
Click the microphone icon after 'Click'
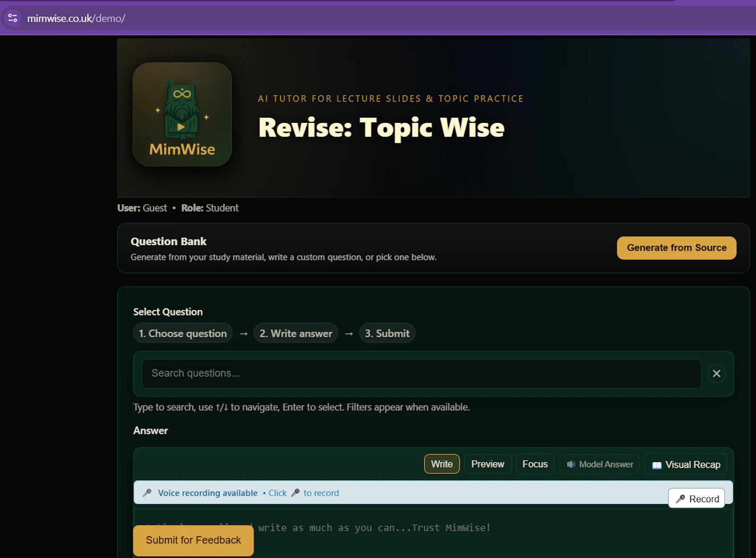coord(295,493)
